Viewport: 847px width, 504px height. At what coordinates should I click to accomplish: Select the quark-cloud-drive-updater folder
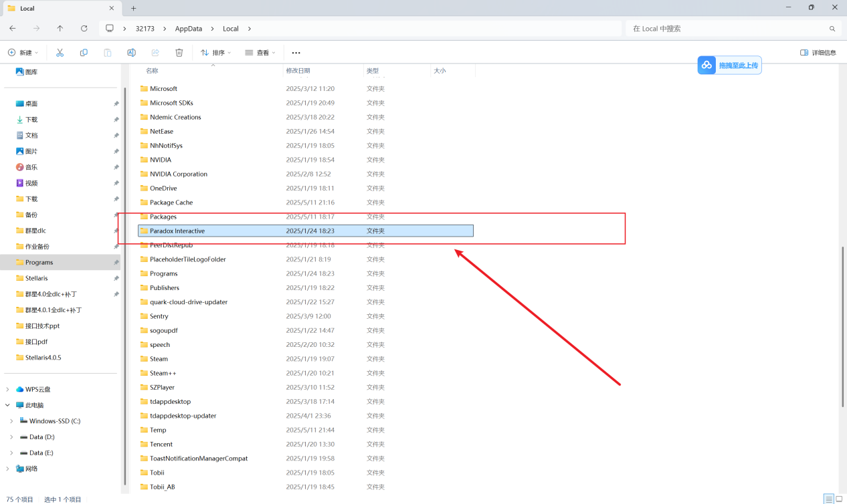305,302
